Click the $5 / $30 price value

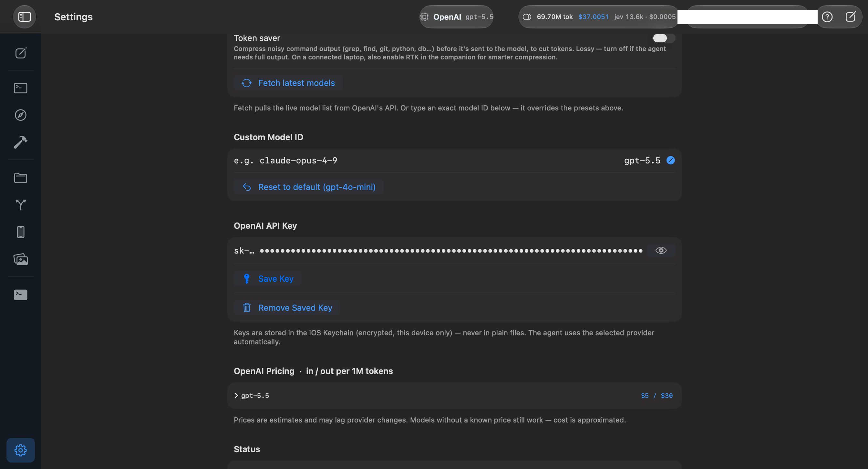tap(657, 396)
